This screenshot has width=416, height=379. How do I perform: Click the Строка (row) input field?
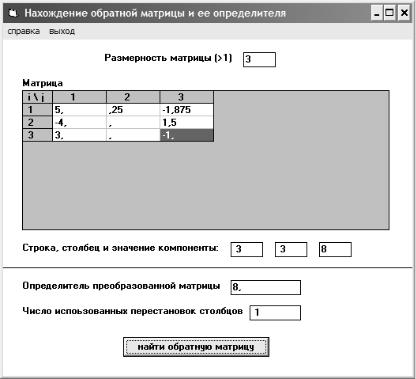point(247,249)
